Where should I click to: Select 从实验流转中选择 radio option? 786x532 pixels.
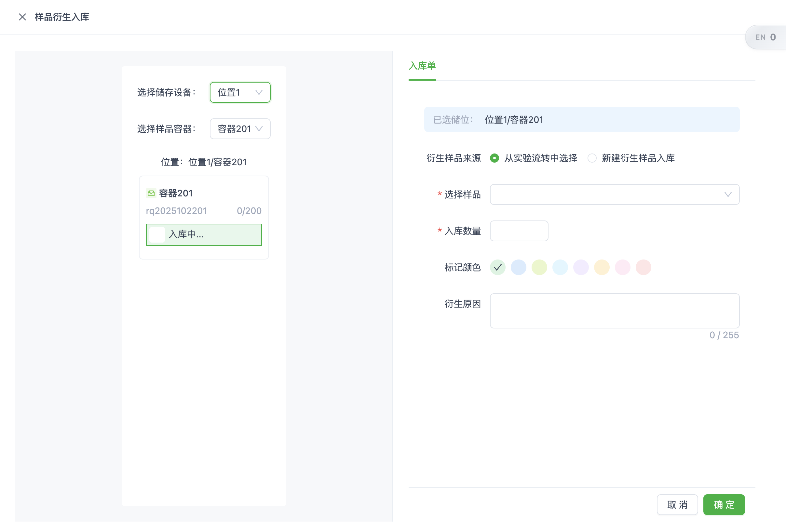[494, 158]
